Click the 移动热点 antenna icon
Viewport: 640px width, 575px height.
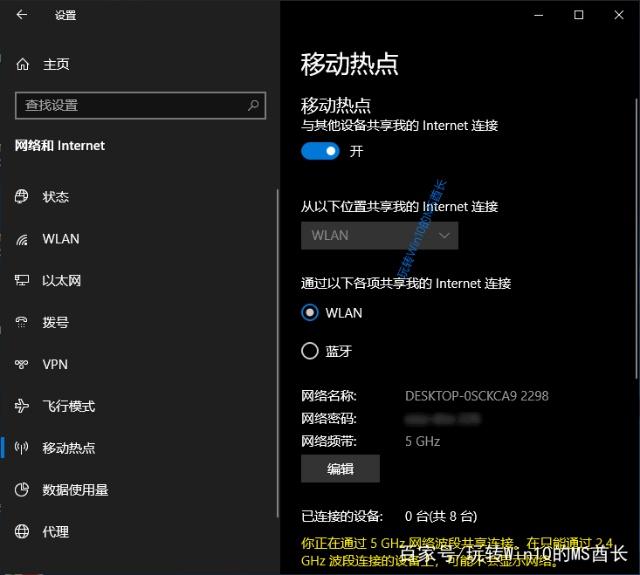(x=22, y=448)
